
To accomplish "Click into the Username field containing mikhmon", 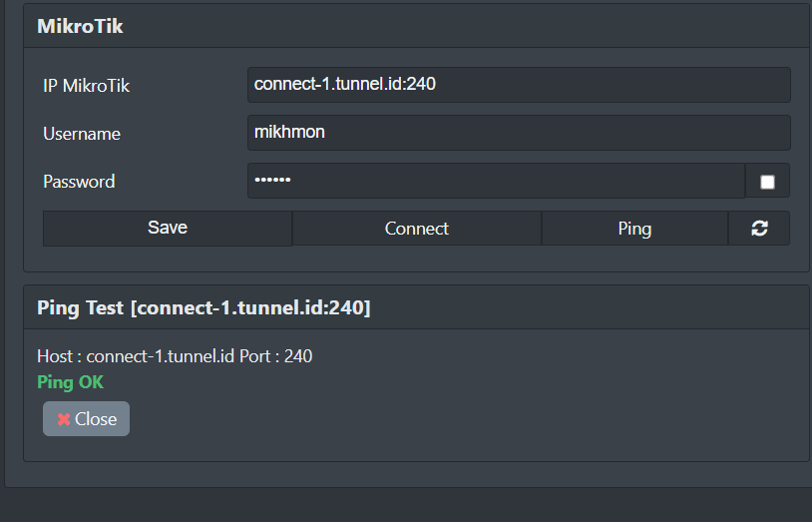I will click(x=519, y=133).
